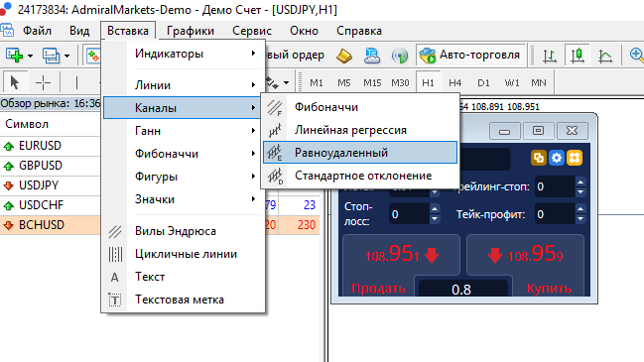Select Стандартное отклонение channel

[x=360, y=176]
